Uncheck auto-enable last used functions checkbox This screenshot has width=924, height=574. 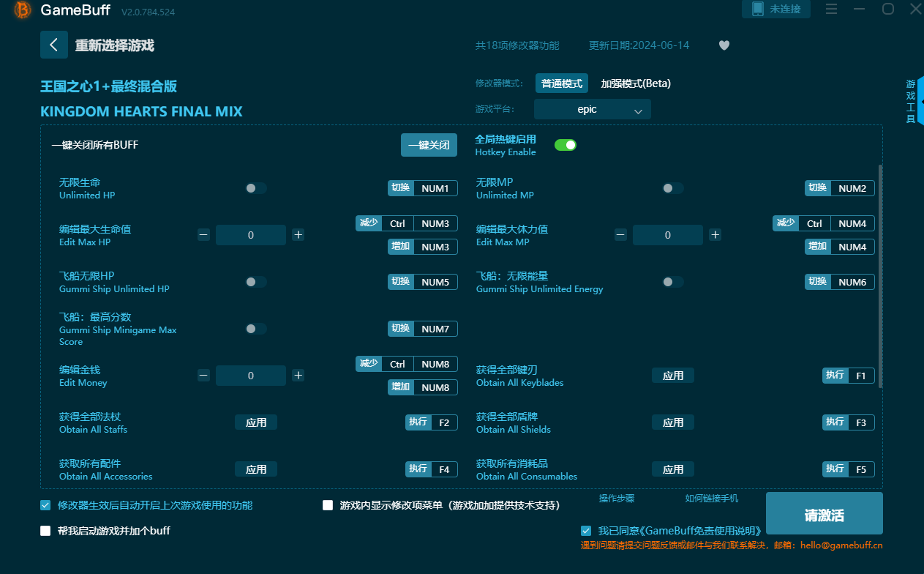[x=45, y=505]
